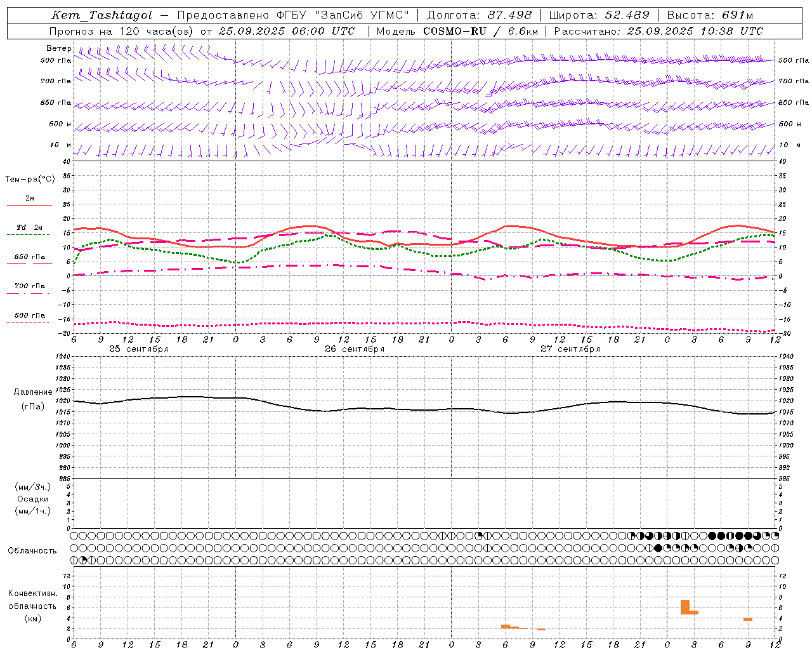
Task: Click the 700 гПа temperature legend entry
Action: pos(30,286)
